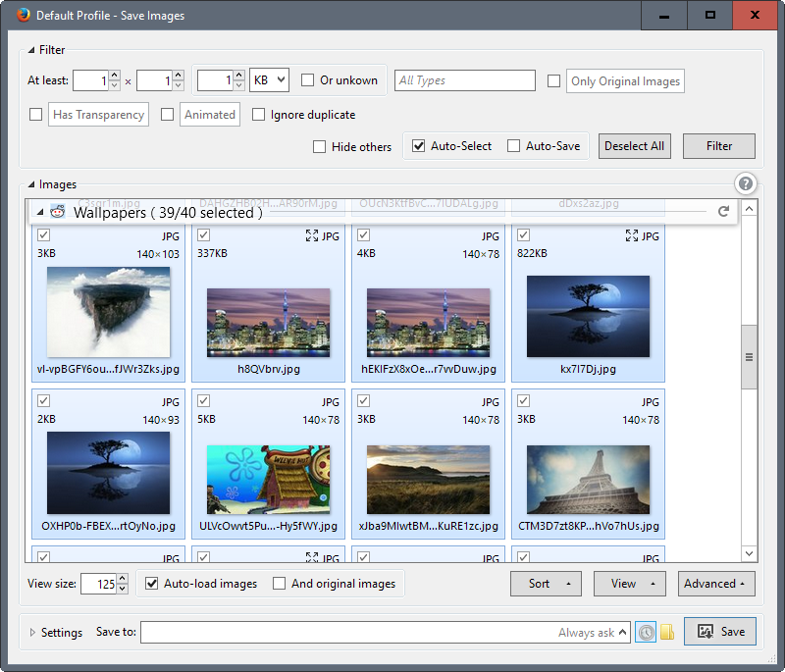Select the h8QVbrv.jpg city skyline thumbnail
The height and width of the screenshot is (672, 785).
click(x=268, y=322)
